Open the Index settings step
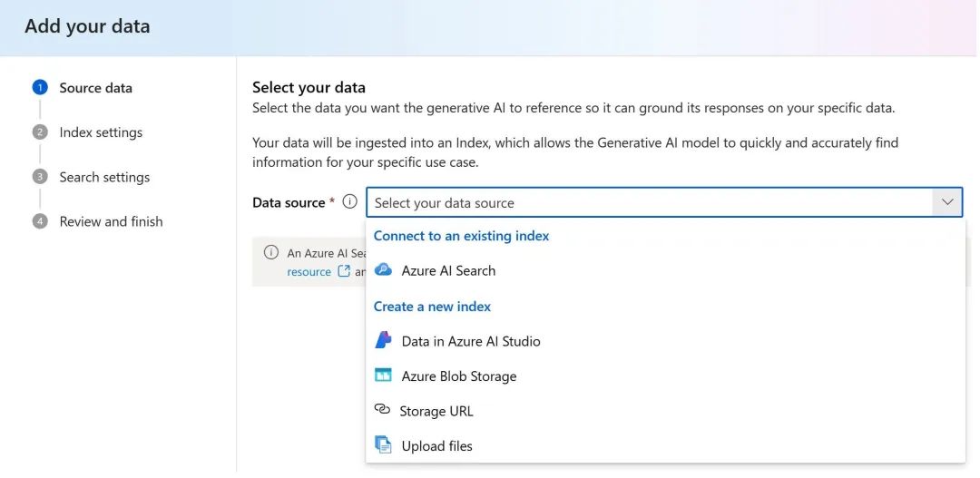The height and width of the screenshot is (478, 980). click(x=101, y=132)
